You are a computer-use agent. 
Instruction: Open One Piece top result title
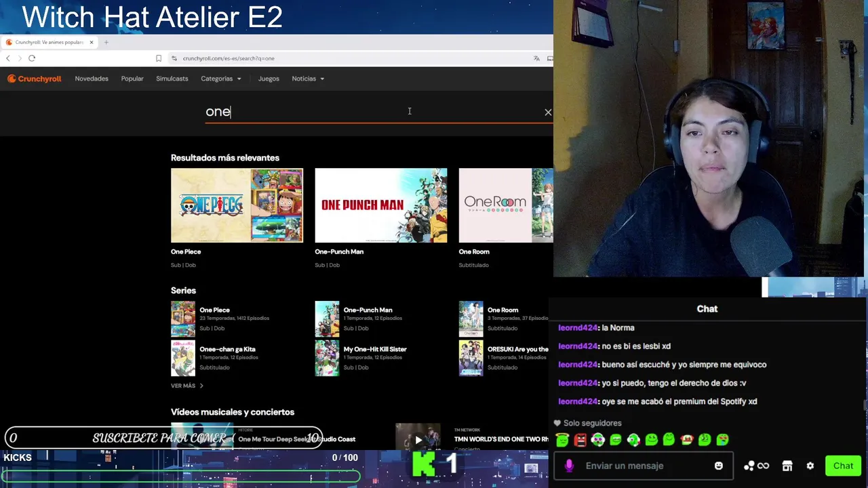click(186, 251)
